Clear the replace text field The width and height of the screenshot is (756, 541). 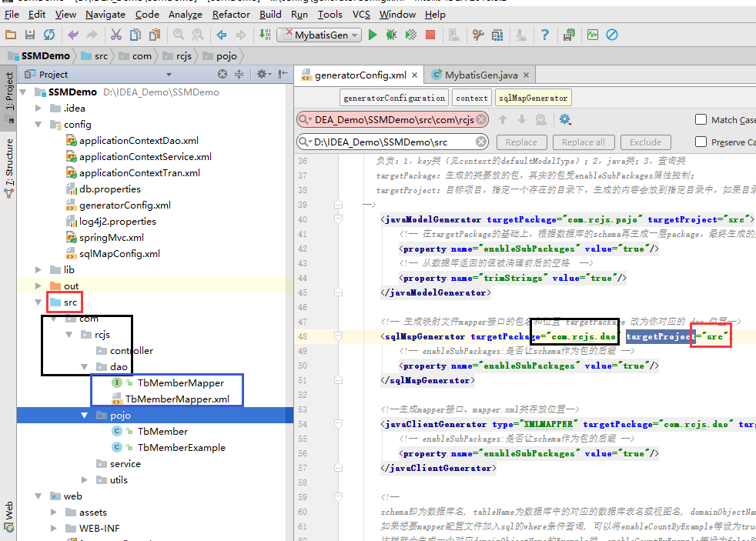(481, 142)
